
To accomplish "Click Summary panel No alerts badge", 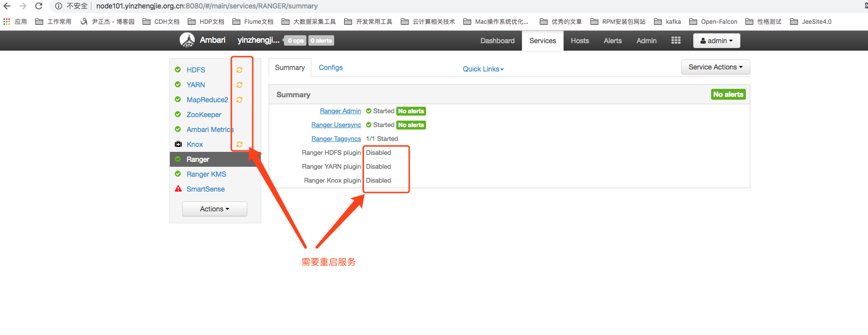I will (728, 94).
